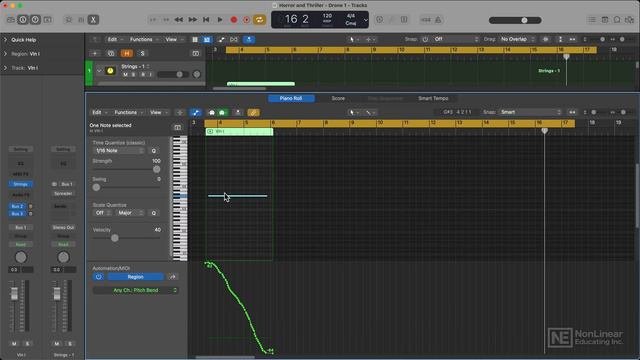Click the Forward transport button
The image size is (640, 360).
(193, 20)
